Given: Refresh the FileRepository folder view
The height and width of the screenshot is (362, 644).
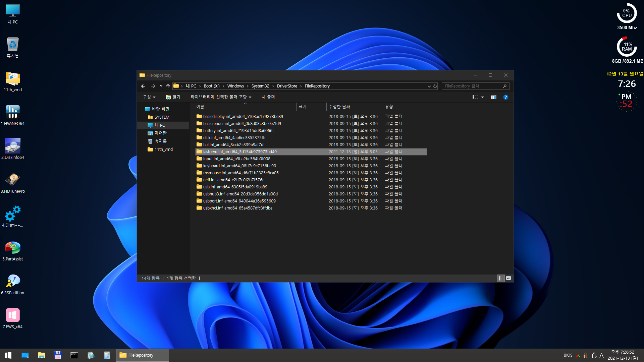Looking at the screenshot, I should pos(435,86).
